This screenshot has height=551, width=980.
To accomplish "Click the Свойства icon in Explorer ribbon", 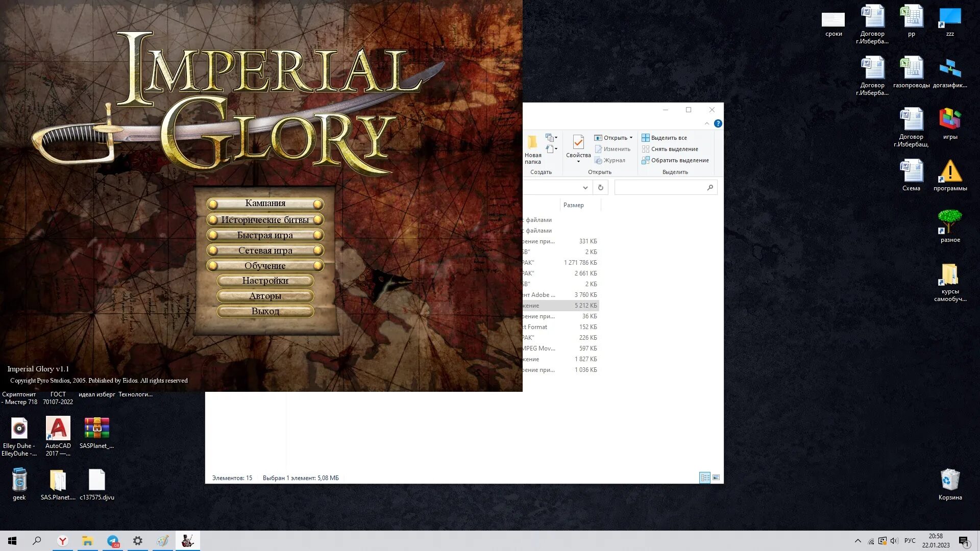I will tap(578, 142).
